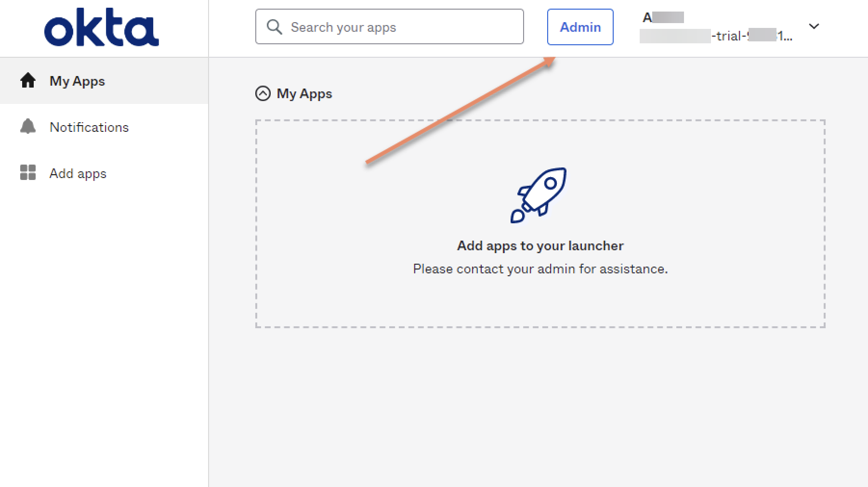Image resolution: width=868 pixels, height=487 pixels.
Task: Focus the Search your apps field
Action: [405, 27]
